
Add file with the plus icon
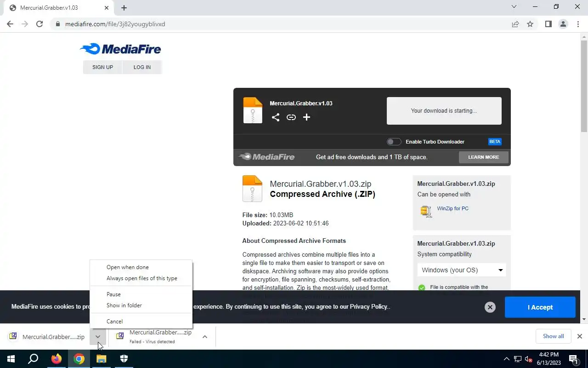[306, 117]
